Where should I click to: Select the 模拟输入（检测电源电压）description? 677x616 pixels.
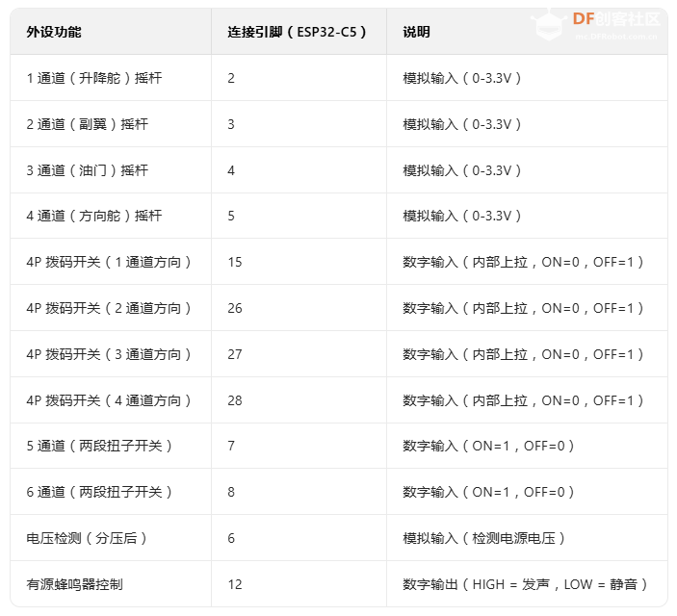pyautogui.click(x=485, y=538)
